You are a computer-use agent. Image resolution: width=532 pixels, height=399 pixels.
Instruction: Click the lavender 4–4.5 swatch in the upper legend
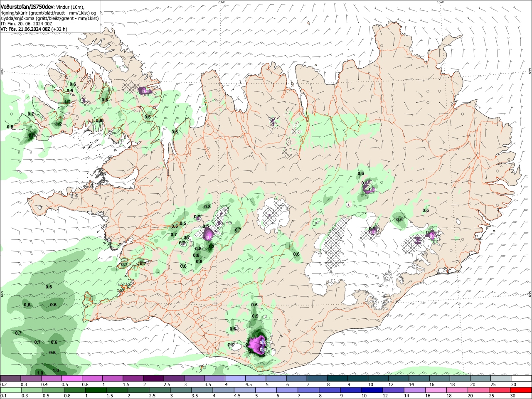point(235,379)
